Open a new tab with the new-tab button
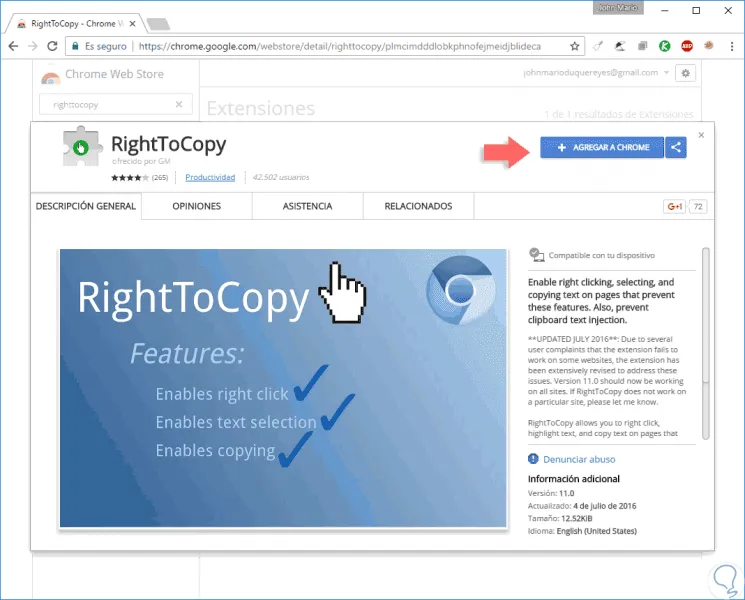 coord(158,24)
